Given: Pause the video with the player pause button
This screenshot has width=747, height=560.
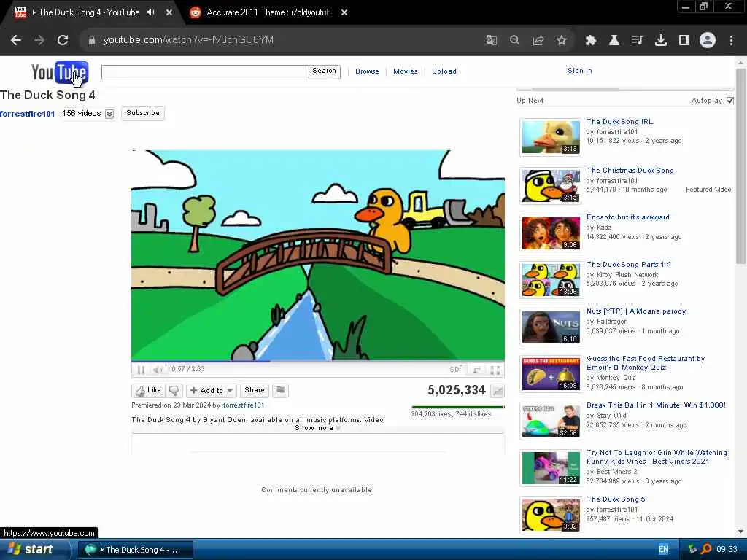Looking at the screenshot, I should coord(141,370).
